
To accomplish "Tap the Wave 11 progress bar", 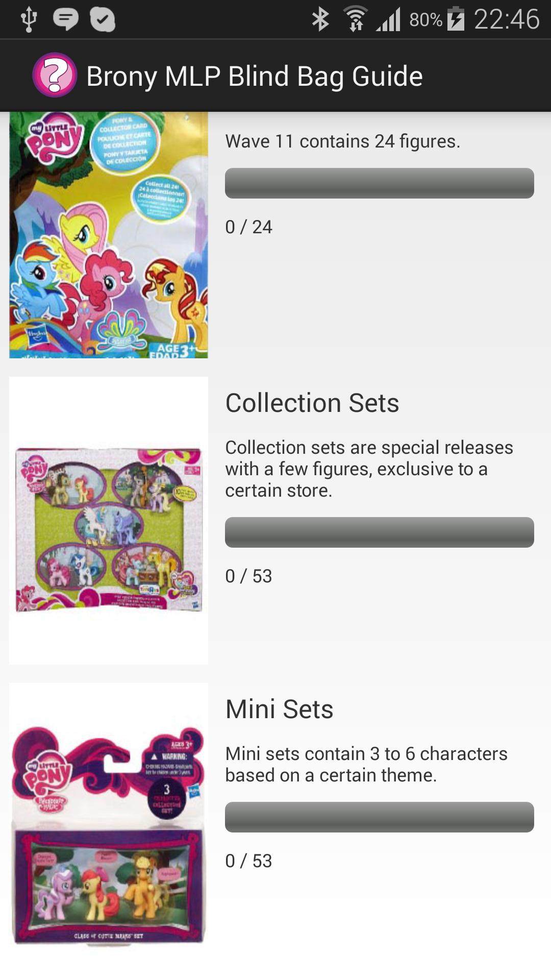I will 379,183.
